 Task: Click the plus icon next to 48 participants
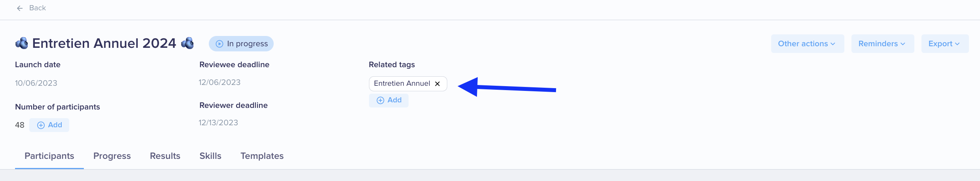click(41, 125)
